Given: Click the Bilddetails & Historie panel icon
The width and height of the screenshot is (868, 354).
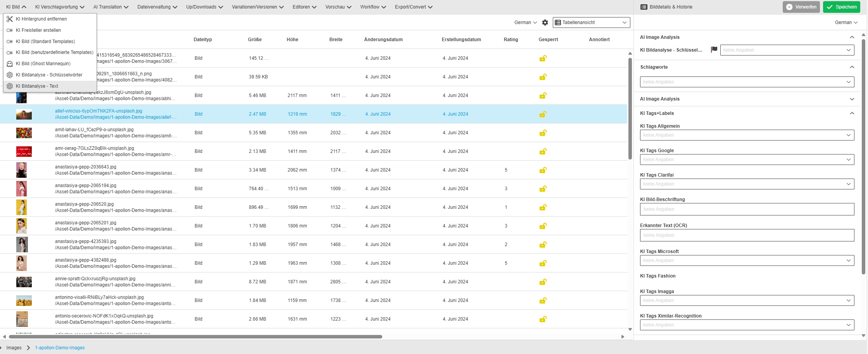Looking at the screenshot, I should (x=644, y=7).
